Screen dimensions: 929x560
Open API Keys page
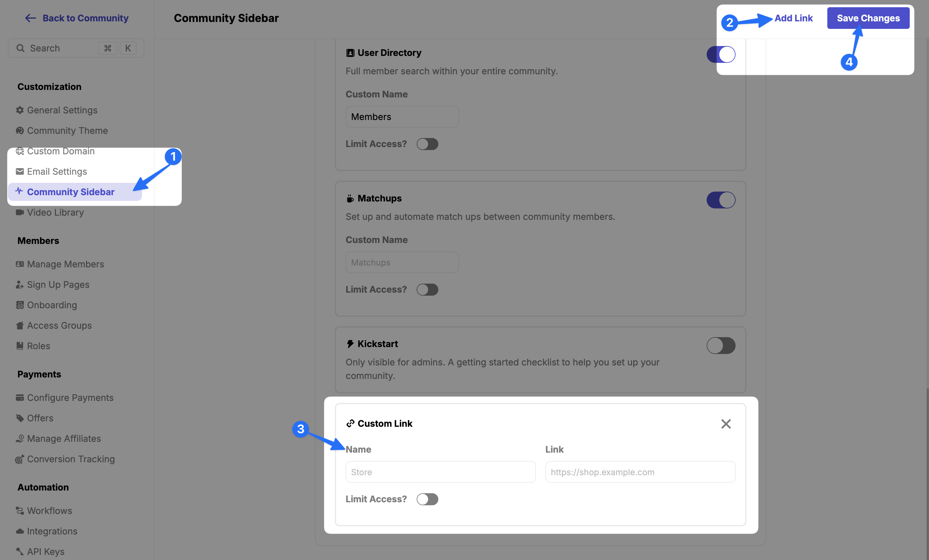click(46, 551)
